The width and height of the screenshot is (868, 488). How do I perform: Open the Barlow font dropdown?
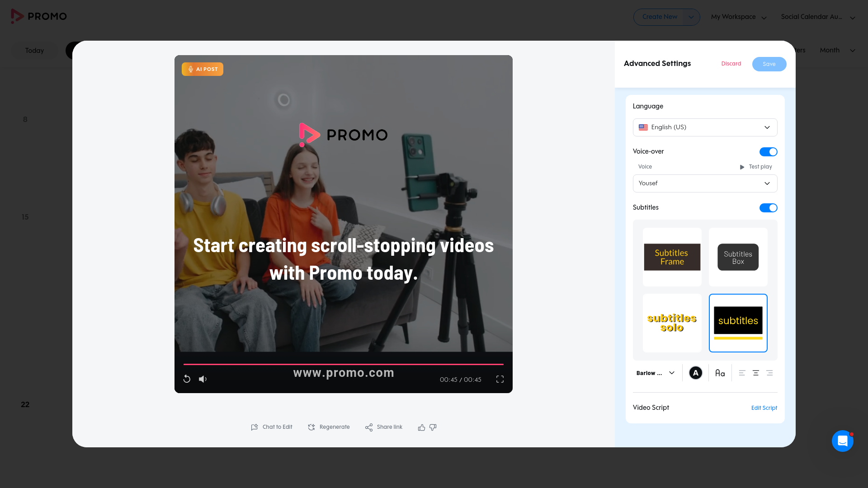[656, 373]
